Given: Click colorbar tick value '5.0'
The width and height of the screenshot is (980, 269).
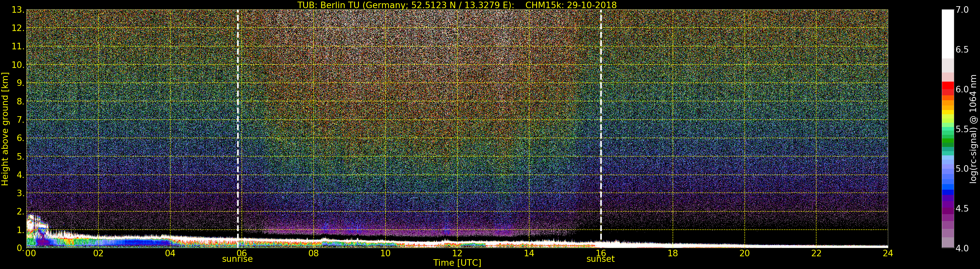Looking at the screenshot, I should [x=962, y=169].
